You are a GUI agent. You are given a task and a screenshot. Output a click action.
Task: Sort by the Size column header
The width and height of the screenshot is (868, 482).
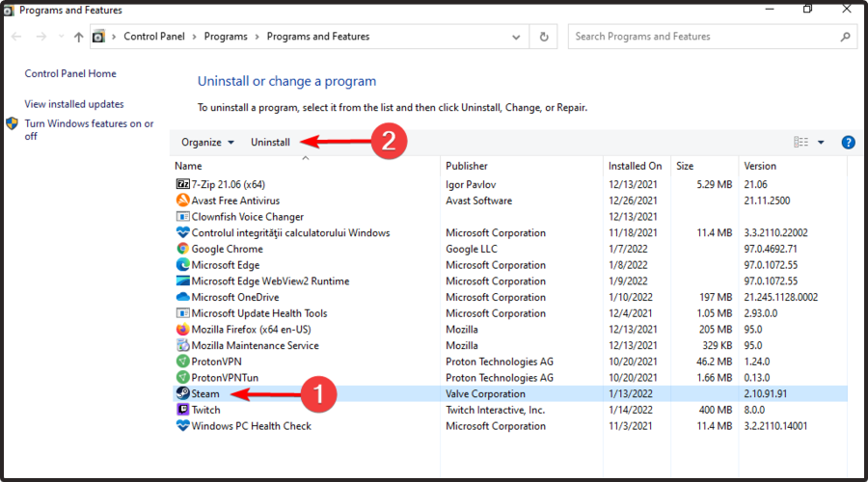(685, 166)
